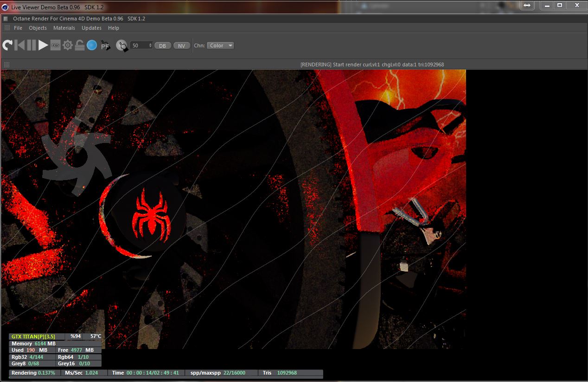Click the 'Used 190 MB' readout
The width and height of the screenshot is (588, 382).
coord(29,350)
